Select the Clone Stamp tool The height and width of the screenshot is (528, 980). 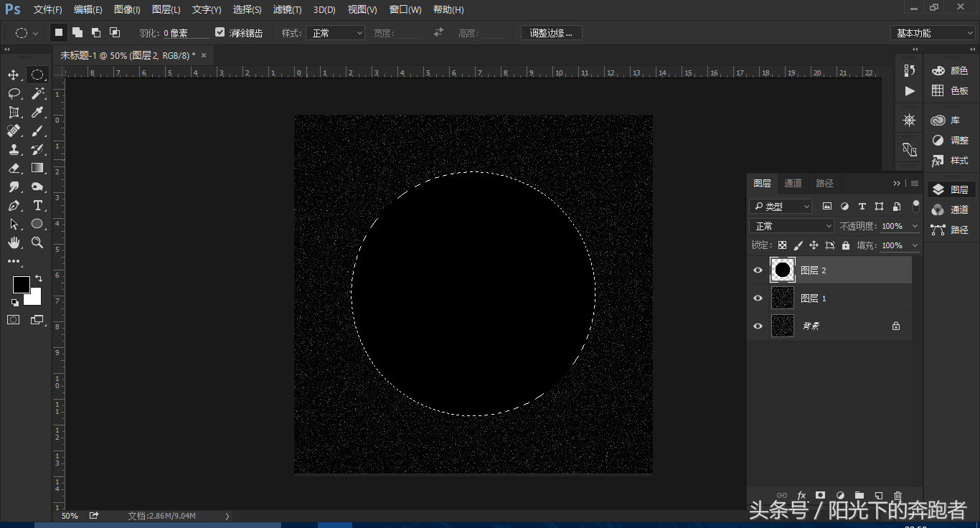pos(14,149)
